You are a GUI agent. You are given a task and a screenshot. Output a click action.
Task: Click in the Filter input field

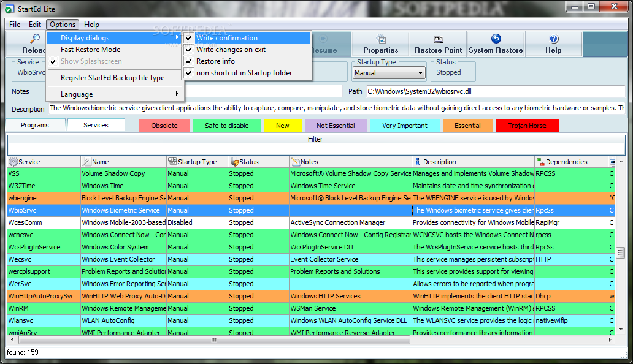point(316,149)
